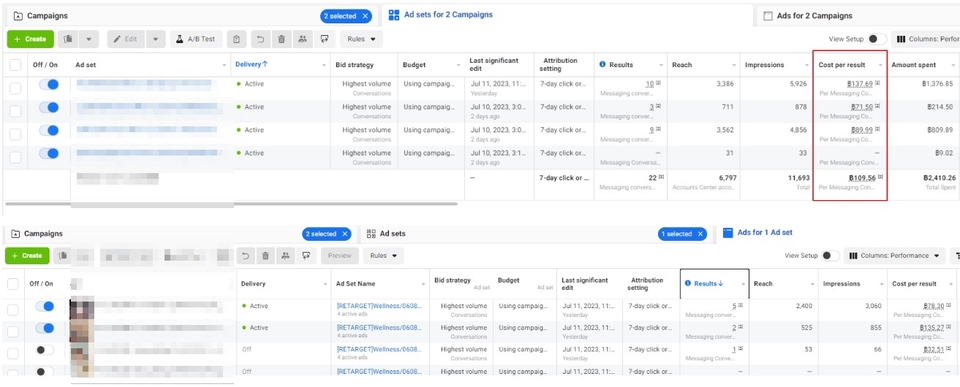Open the duplicate options arrow in top toolbar
960x387 pixels.
[88, 39]
